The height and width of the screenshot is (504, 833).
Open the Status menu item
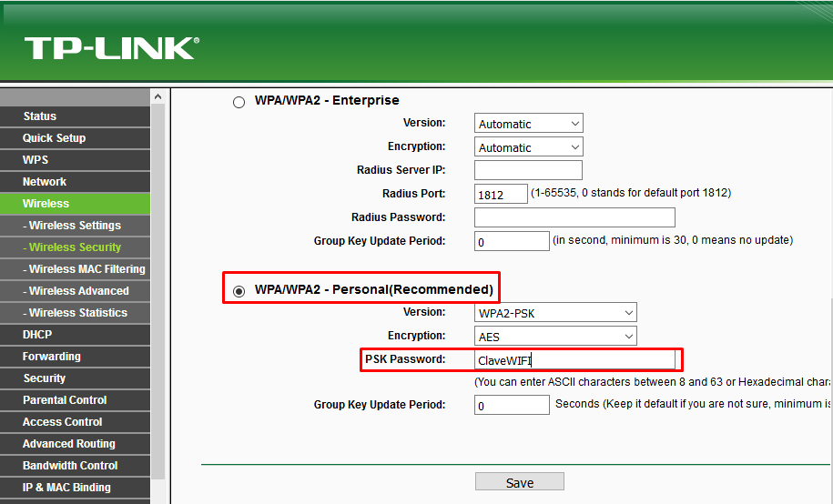(40, 116)
